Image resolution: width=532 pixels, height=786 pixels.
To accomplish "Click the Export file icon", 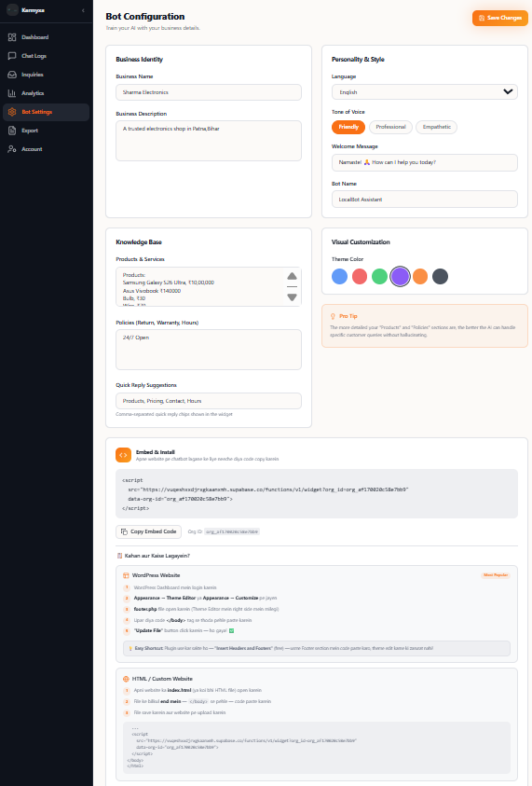I will [x=12, y=131].
